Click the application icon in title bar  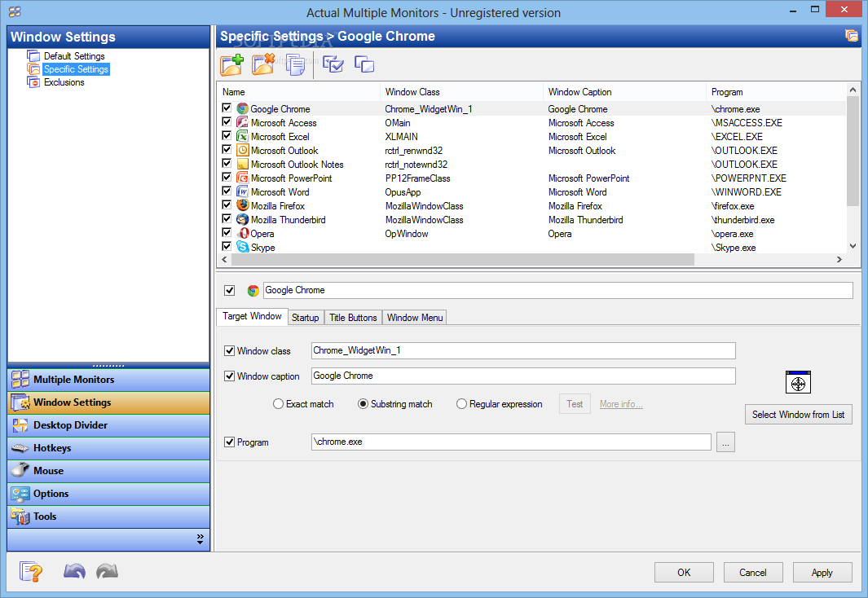pyautogui.click(x=15, y=11)
